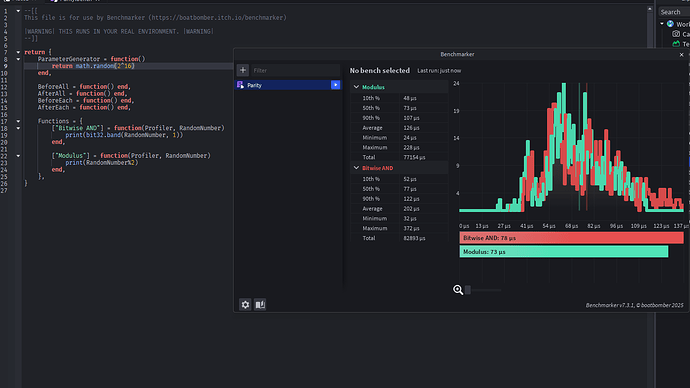Run the Parity bench with its play button
Viewport: 690px width, 388px height.
(x=335, y=85)
